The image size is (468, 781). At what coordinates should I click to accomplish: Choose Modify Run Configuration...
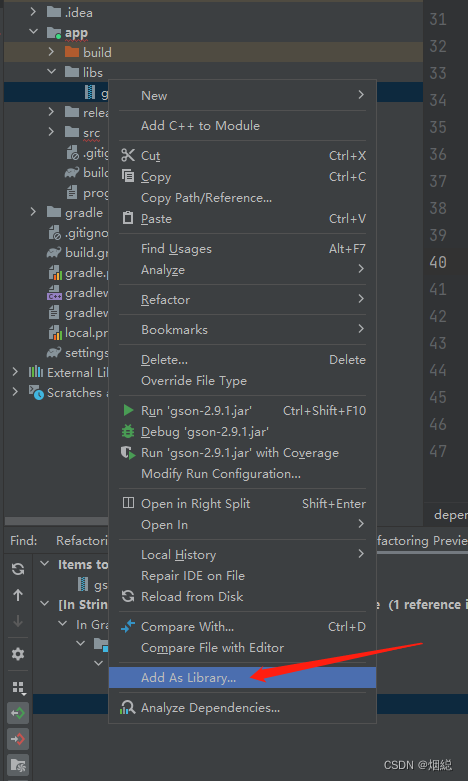click(242, 473)
